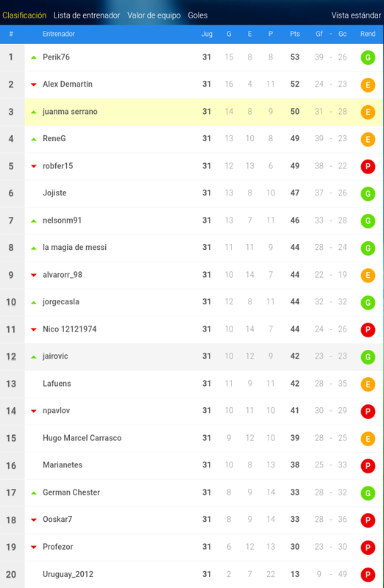Sort table by Pts column header
The height and width of the screenshot is (588, 384).
click(x=295, y=34)
